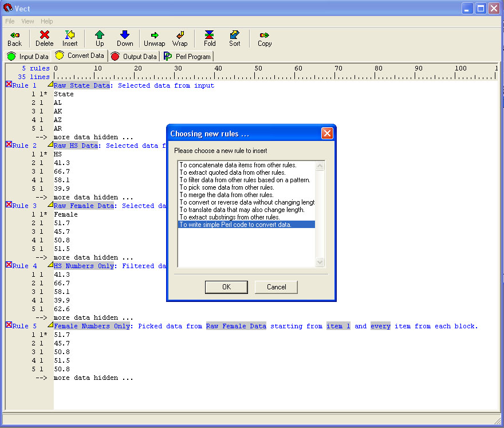
Task: Collapse Rule 2 using its triangle marker
Action: (50, 144)
